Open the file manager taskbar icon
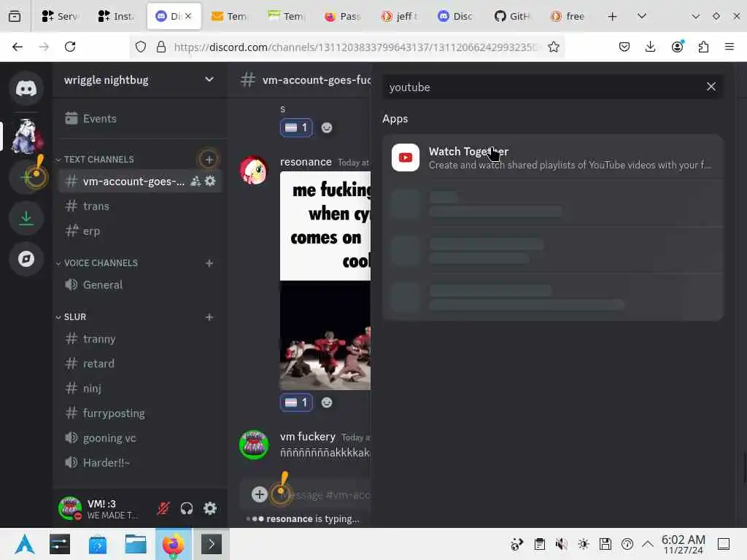This screenshot has width=747, height=560. [136, 544]
